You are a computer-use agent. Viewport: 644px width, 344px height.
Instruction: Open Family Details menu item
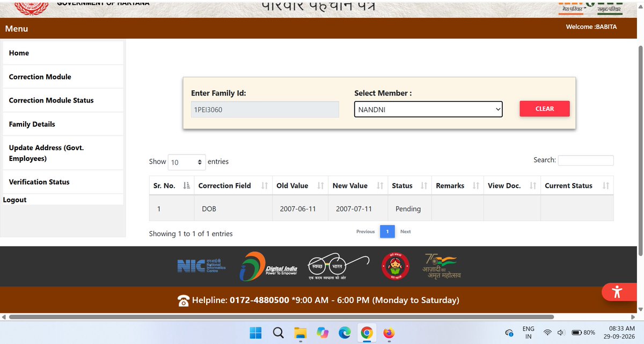tap(63, 124)
